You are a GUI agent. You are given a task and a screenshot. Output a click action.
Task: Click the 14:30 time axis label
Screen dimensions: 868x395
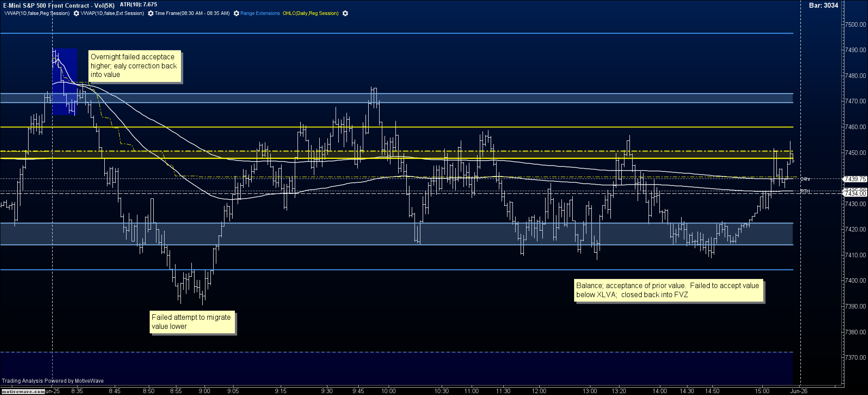(x=687, y=391)
